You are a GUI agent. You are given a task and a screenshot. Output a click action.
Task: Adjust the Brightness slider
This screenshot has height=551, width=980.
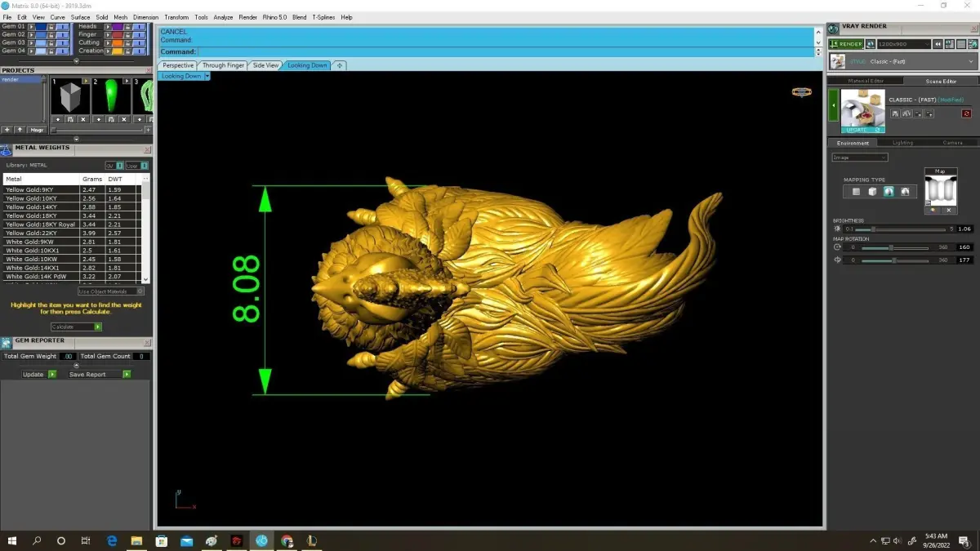900,229
